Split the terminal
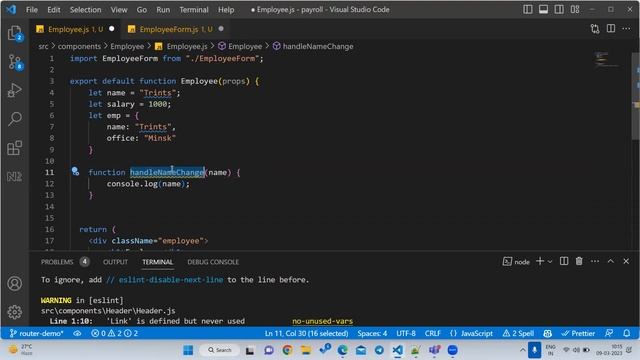The width and height of the screenshot is (640, 360). pyautogui.click(x=564, y=261)
